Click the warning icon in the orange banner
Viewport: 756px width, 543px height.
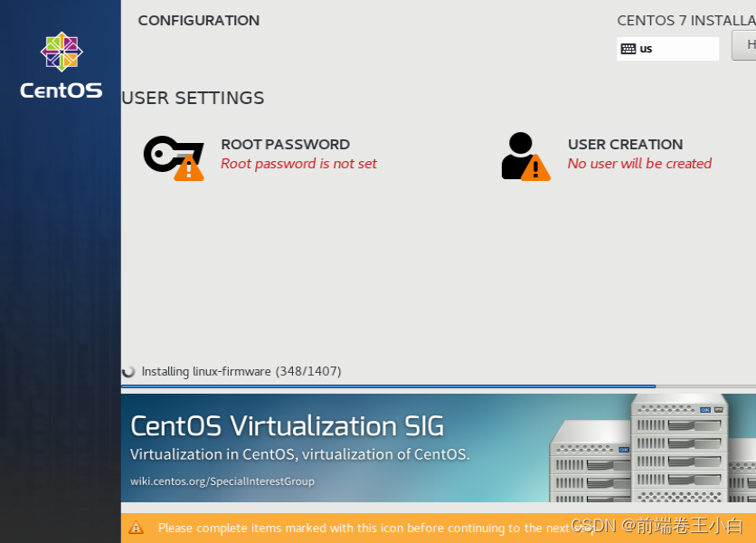[136, 528]
